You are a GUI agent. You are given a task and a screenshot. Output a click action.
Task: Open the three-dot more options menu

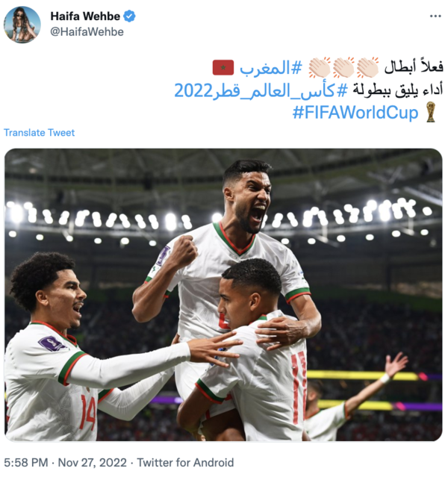pos(435,16)
